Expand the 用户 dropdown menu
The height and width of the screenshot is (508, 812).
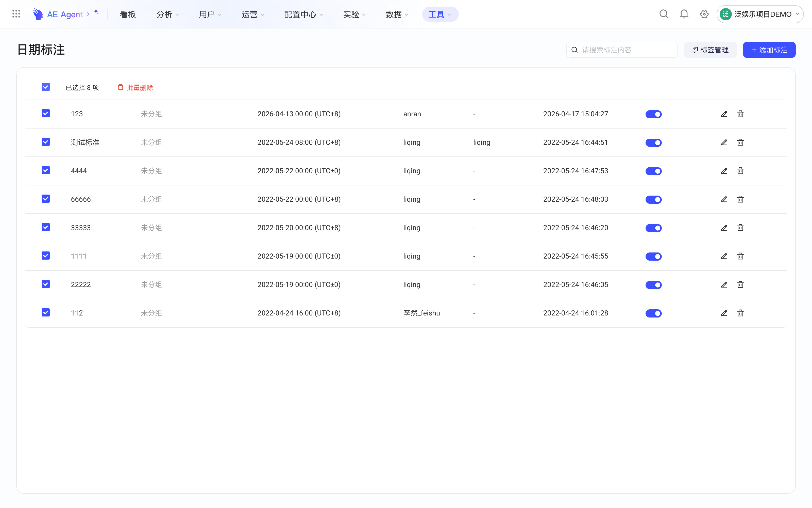pos(210,14)
